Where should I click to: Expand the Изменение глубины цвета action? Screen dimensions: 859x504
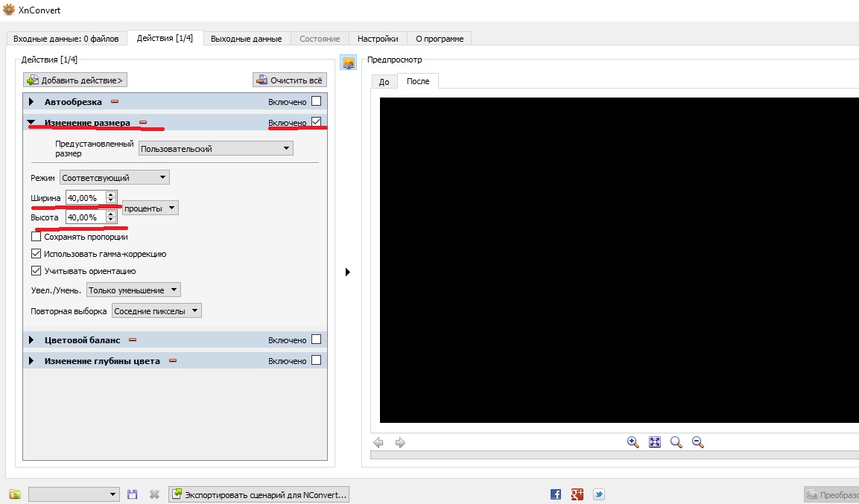(31, 360)
